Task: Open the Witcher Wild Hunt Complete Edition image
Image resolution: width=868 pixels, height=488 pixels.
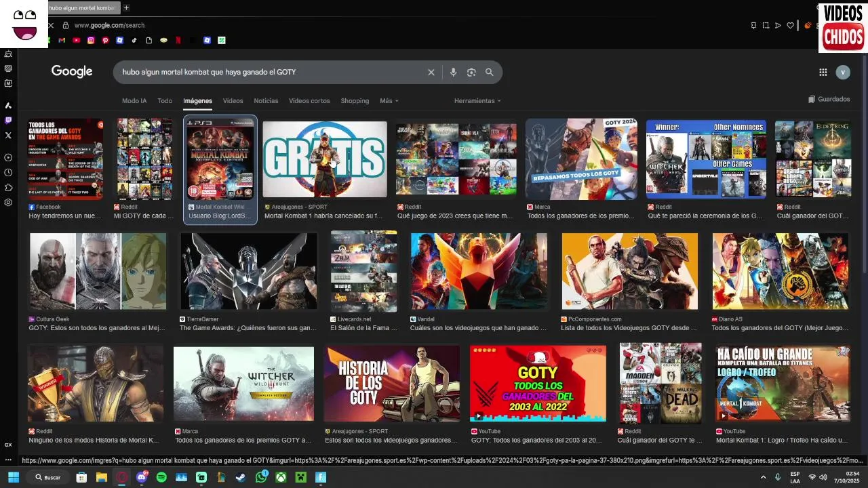Action: [243, 384]
